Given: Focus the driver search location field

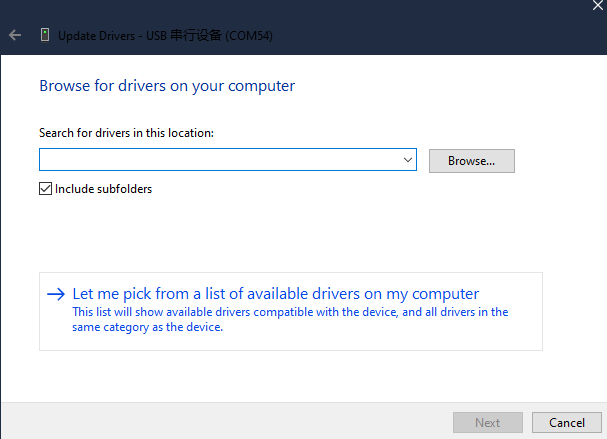Looking at the screenshot, I should coord(228,159).
